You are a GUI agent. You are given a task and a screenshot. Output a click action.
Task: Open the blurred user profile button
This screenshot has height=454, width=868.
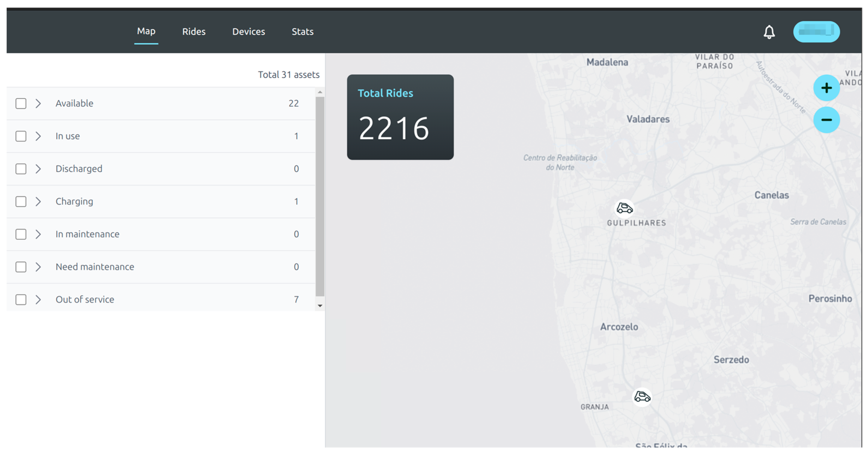tap(816, 32)
